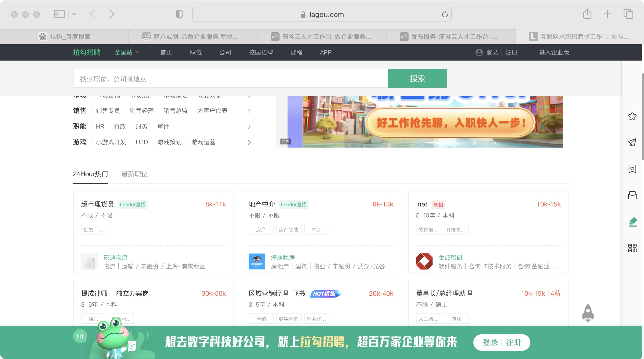The width and height of the screenshot is (644, 359).
Task: Select HR category link
Action: click(x=100, y=126)
